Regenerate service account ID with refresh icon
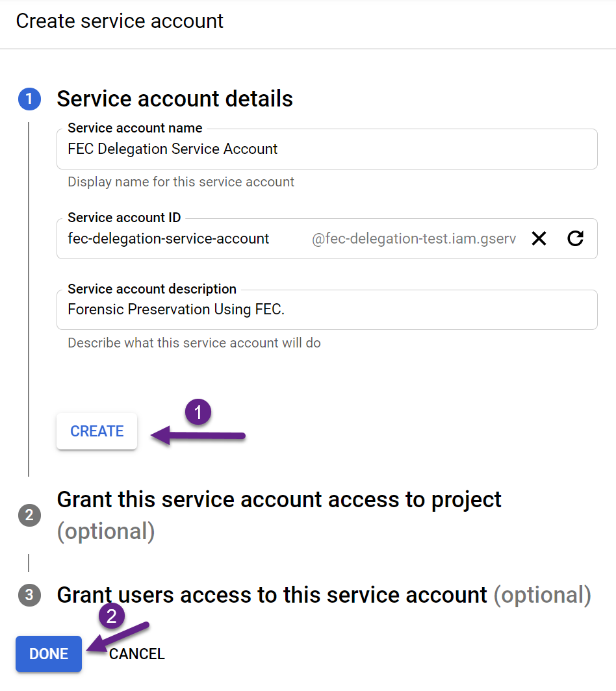The width and height of the screenshot is (616, 691). point(576,238)
